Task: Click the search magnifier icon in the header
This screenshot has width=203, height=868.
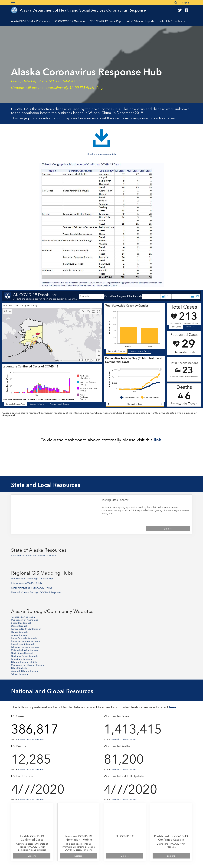Action: tap(176, 3)
